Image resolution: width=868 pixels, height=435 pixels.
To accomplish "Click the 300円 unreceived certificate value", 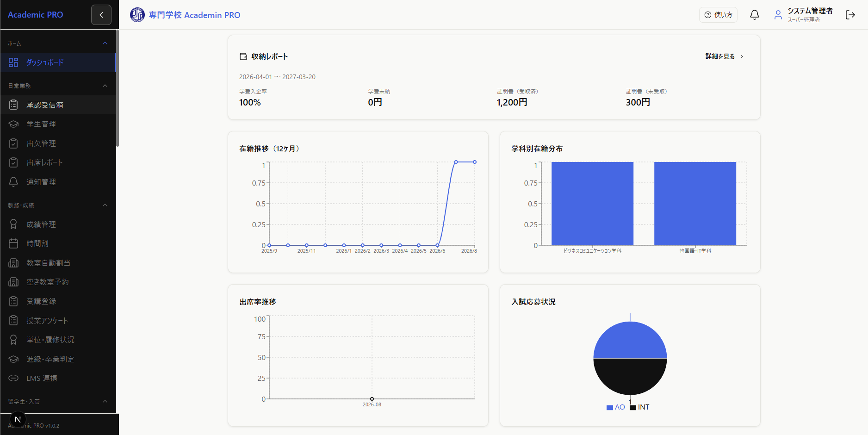I will pyautogui.click(x=638, y=102).
